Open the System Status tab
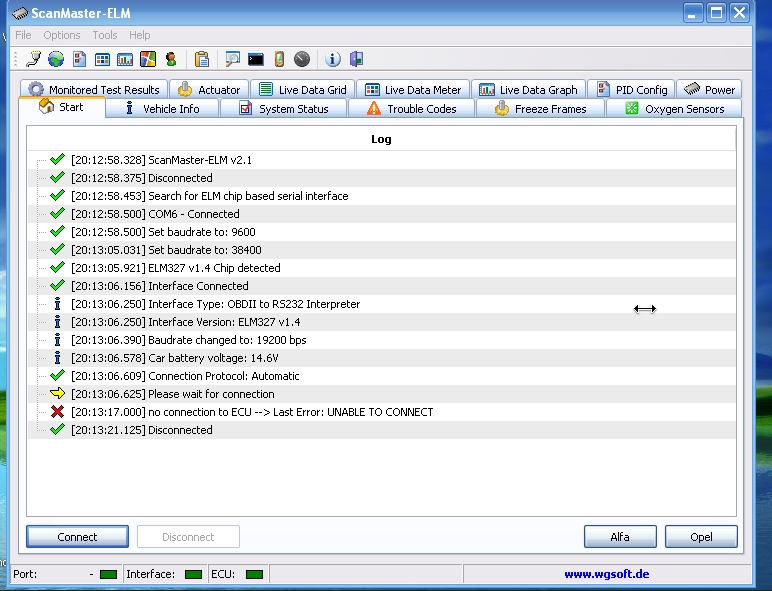The width and height of the screenshot is (772, 591). point(284,108)
